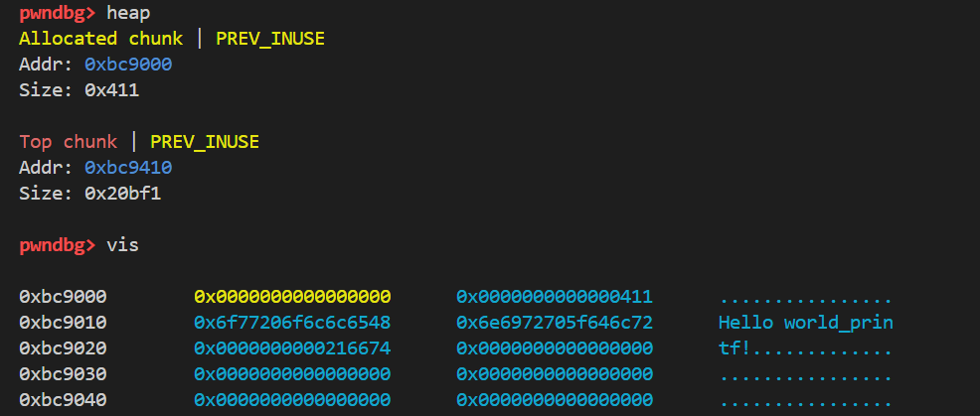Click top chunk address 0xbc9410 link
Screen dimensions: 980x416
pos(128,168)
